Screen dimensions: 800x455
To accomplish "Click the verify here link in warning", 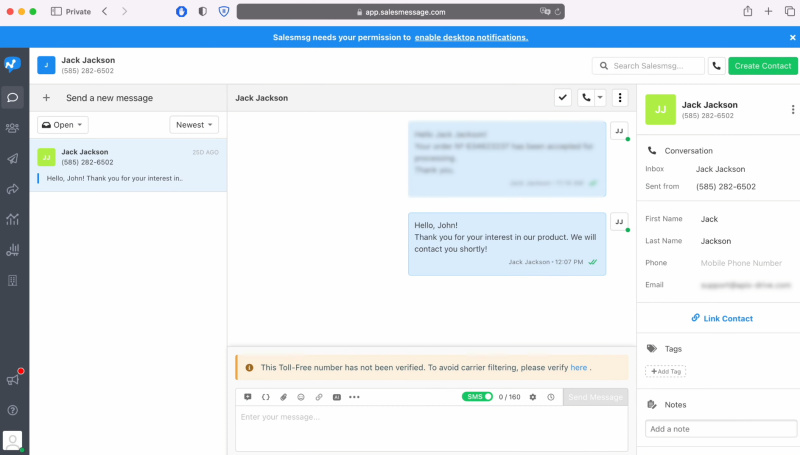I will pos(579,367).
